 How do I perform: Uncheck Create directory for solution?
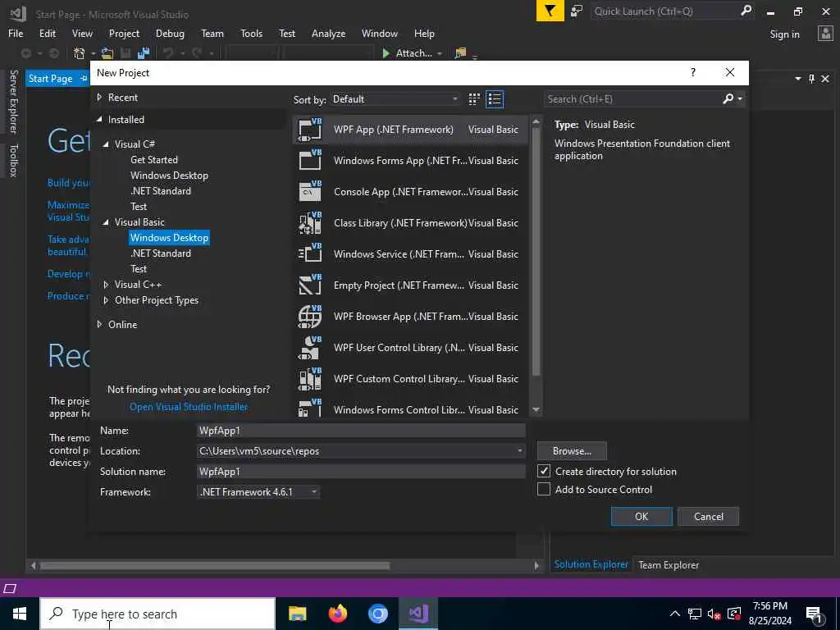pos(544,471)
